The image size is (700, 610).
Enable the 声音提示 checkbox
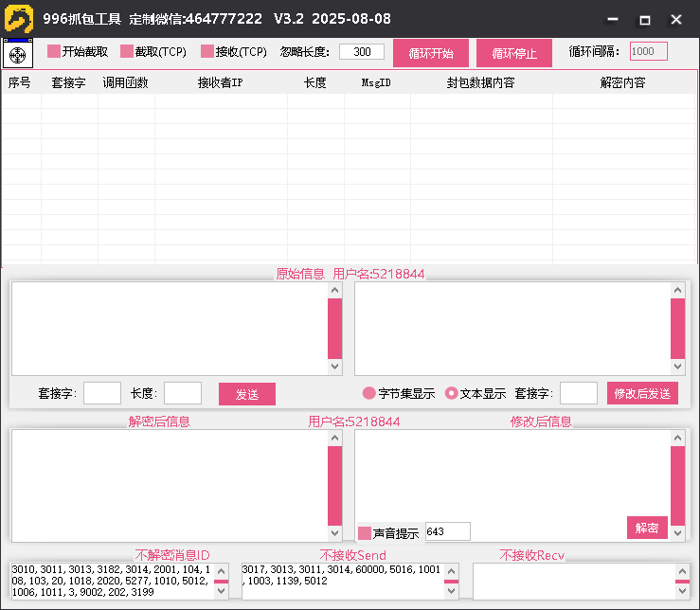pos(365,533)
